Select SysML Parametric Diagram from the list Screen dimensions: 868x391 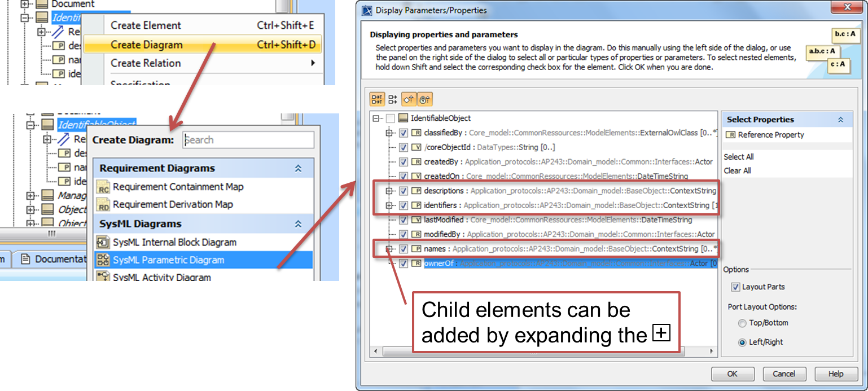click(168, 260)
